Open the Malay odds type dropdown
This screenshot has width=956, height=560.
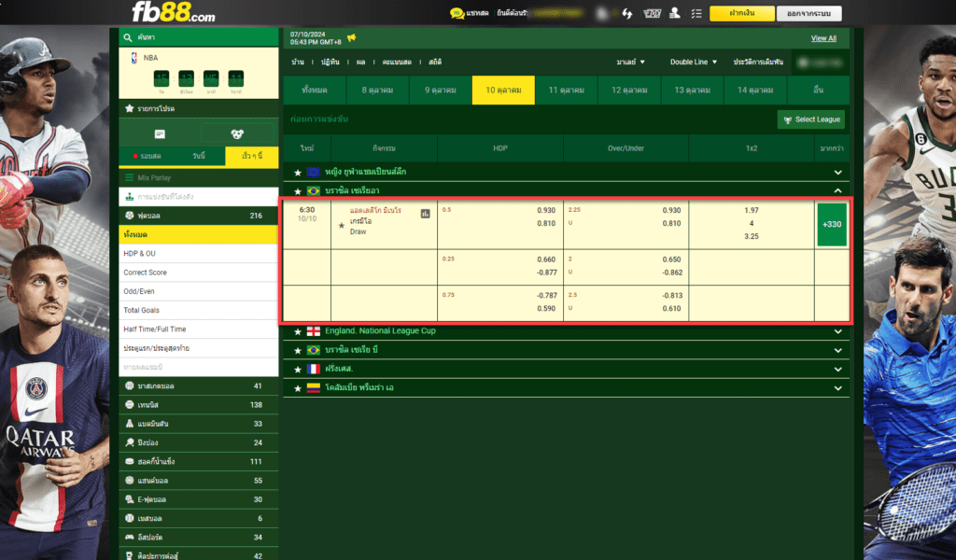pos(630,63)
